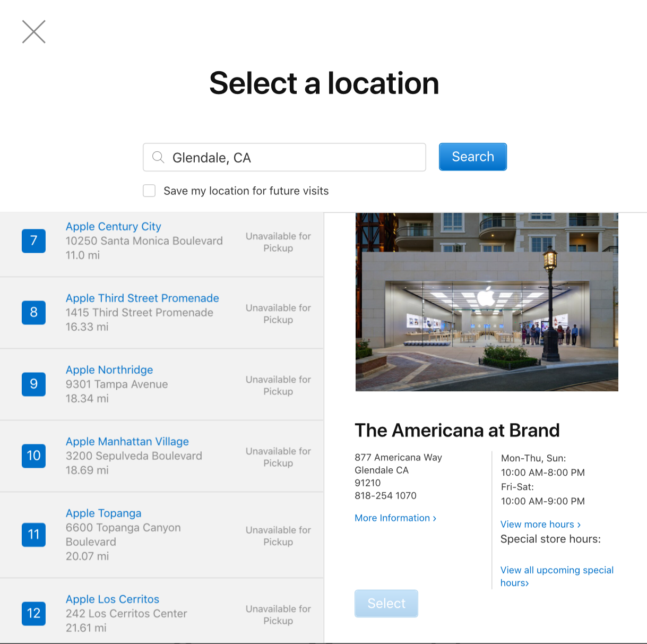This screenshot has width=647, height=644.
Task: Open View all upcoming special hours
Action: point(557,577)
